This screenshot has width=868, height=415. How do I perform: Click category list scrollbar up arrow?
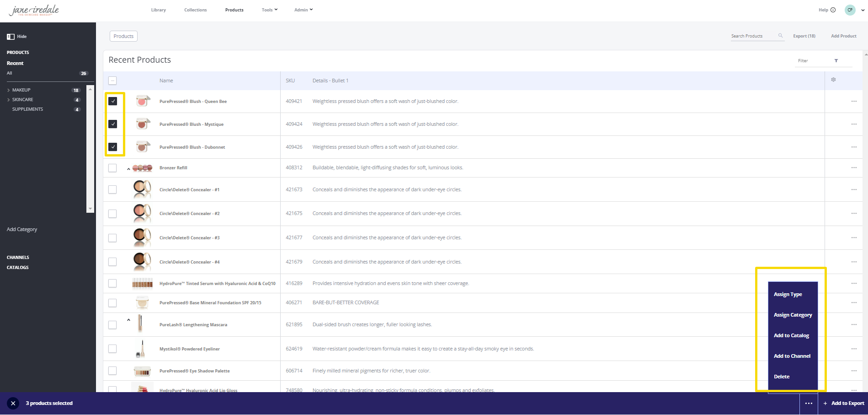90,88
